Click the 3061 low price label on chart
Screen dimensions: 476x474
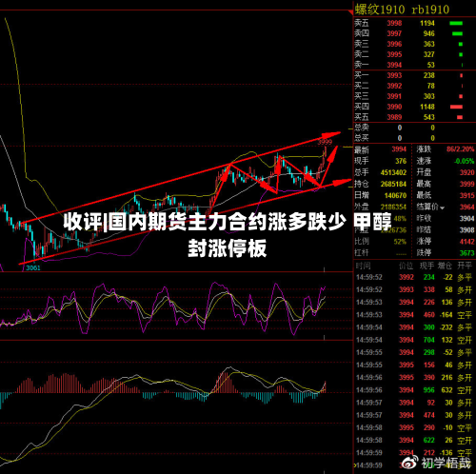click(x=33, y=267)
